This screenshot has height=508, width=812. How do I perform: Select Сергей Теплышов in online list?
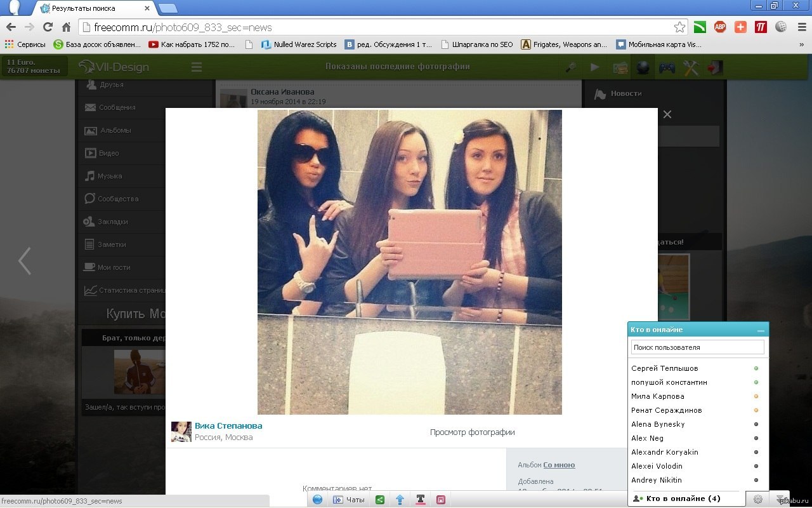pyautogui.click(x=664, y=368)
